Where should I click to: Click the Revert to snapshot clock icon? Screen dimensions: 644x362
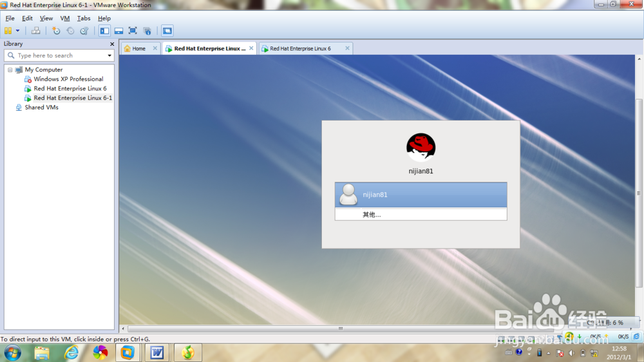click(x=70, y=31)
